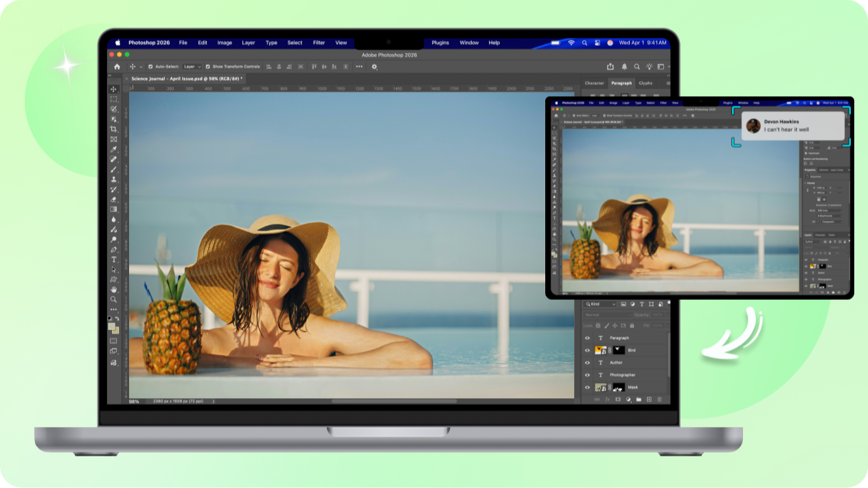The width and height of the screenshot is (868, 488).
Task: Open layer styles via the fx button
Action: [x=607, y=399]
